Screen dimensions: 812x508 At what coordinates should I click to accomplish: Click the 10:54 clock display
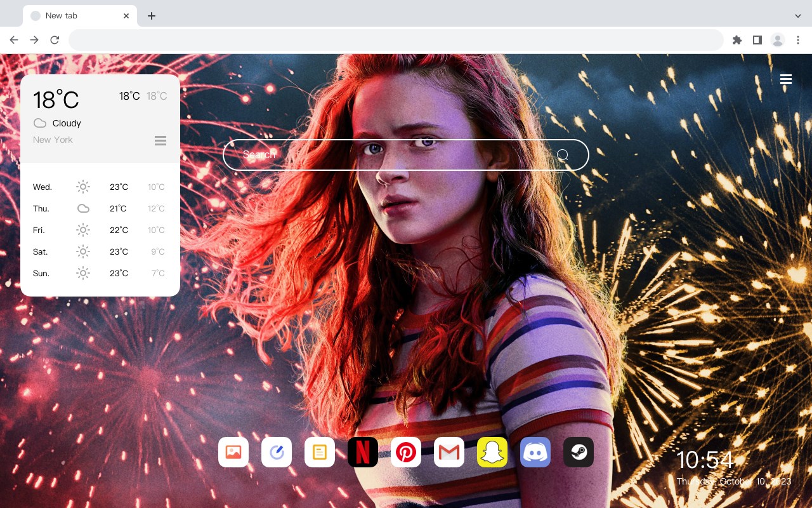704,460
